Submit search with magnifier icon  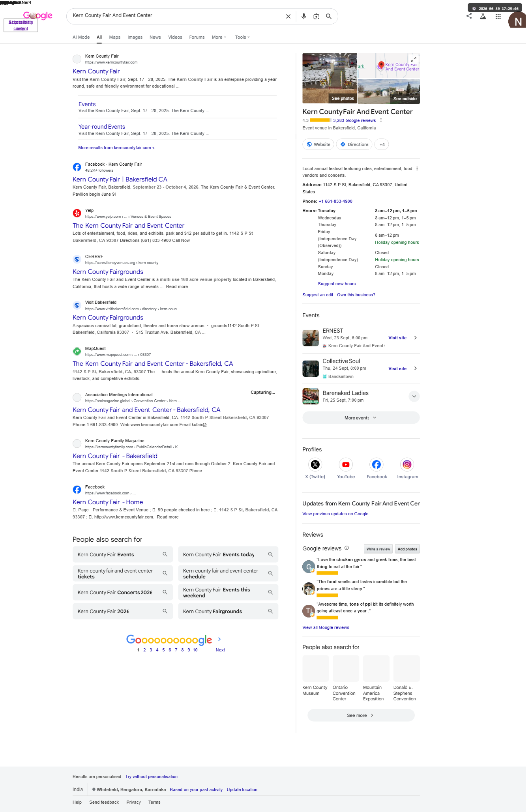pyautogui.click(x=329, y=17)
